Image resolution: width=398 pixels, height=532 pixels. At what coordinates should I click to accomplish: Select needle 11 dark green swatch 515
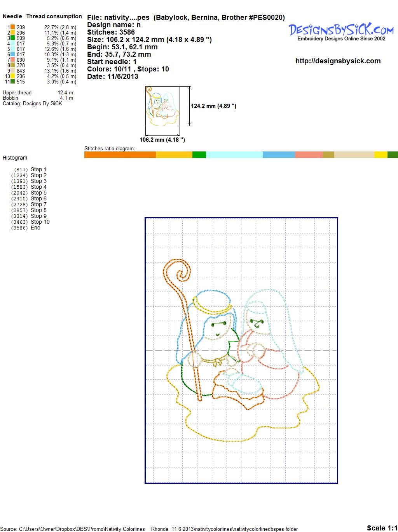tap(13, 82)
